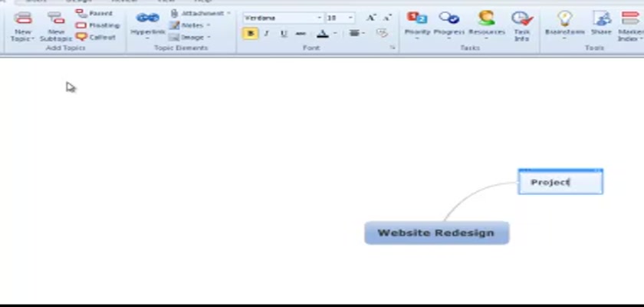Expand the font color dropdown arrow

[x=335, y=33]
